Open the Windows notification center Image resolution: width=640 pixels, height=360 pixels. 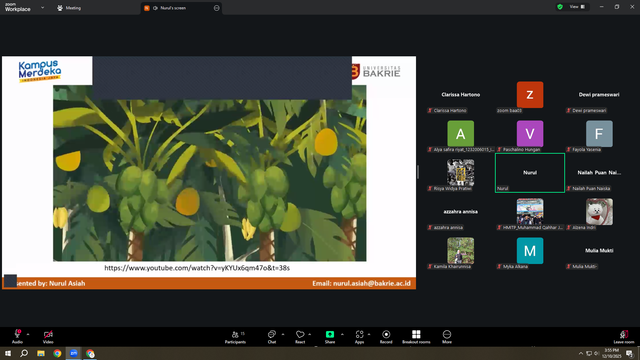(x=630, y=353)
